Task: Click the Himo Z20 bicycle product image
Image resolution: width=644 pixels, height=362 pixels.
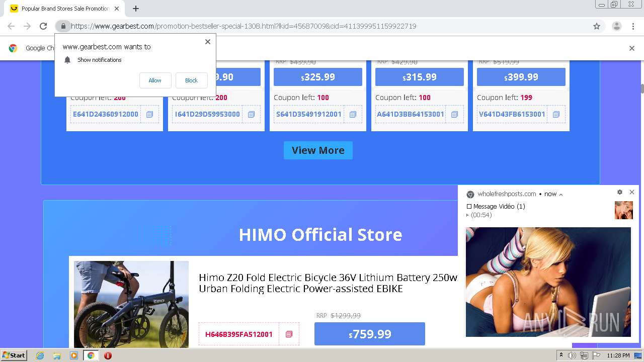Action: (x=131, y=304)
